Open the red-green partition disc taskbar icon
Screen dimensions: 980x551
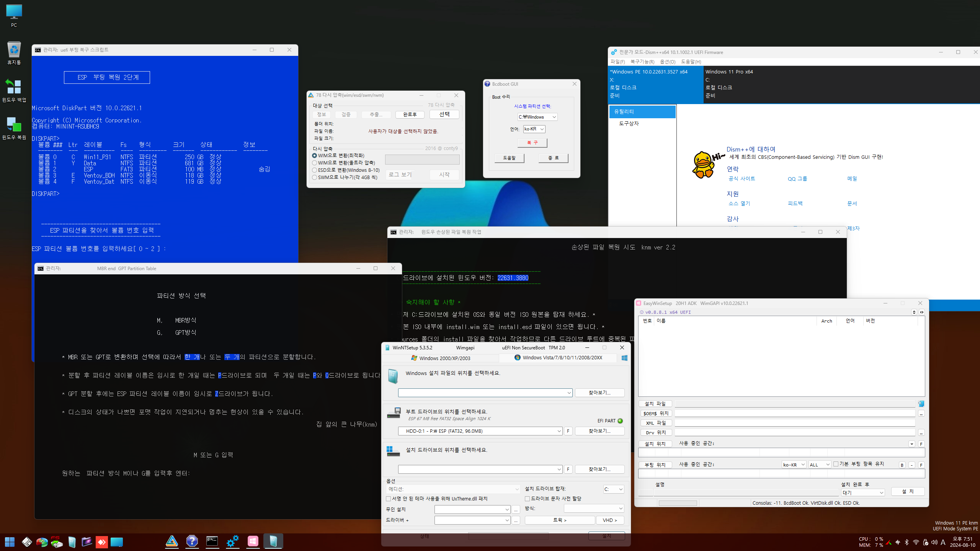coord(41,542)
